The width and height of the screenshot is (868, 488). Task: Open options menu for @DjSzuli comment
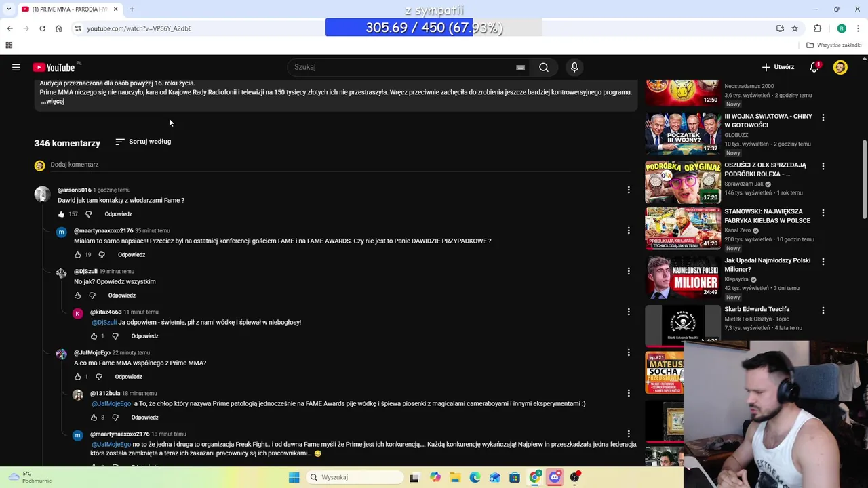click(x=629, y=271)
